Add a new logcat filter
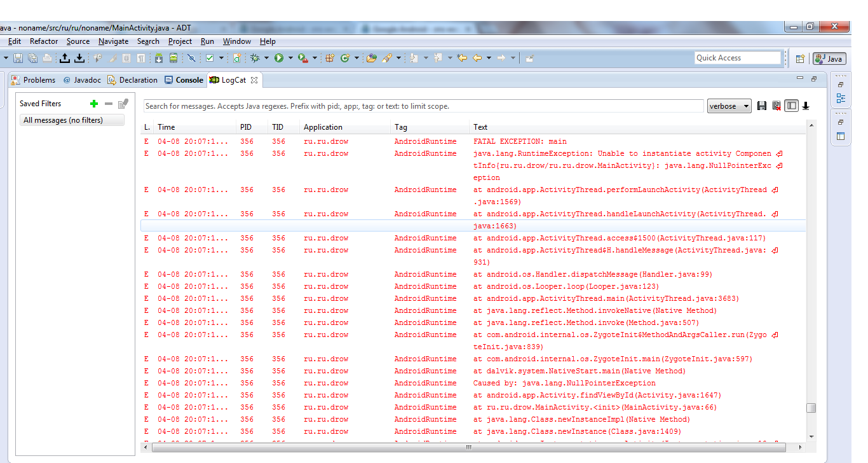This screenshot has width=868, height=463. coord(94,104)
